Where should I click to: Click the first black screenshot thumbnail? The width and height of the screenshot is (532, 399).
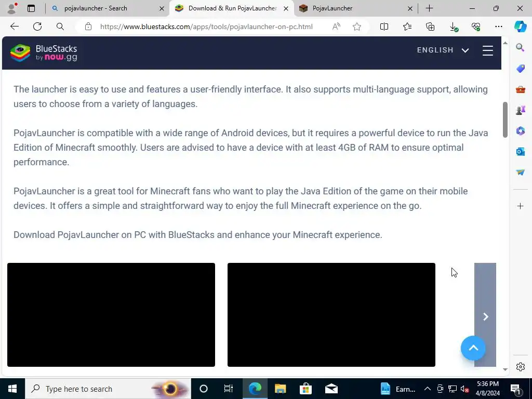point(111,315)
